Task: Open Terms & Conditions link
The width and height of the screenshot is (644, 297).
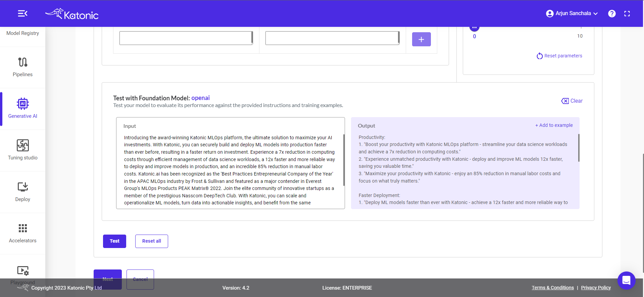Action: [553, 288]
